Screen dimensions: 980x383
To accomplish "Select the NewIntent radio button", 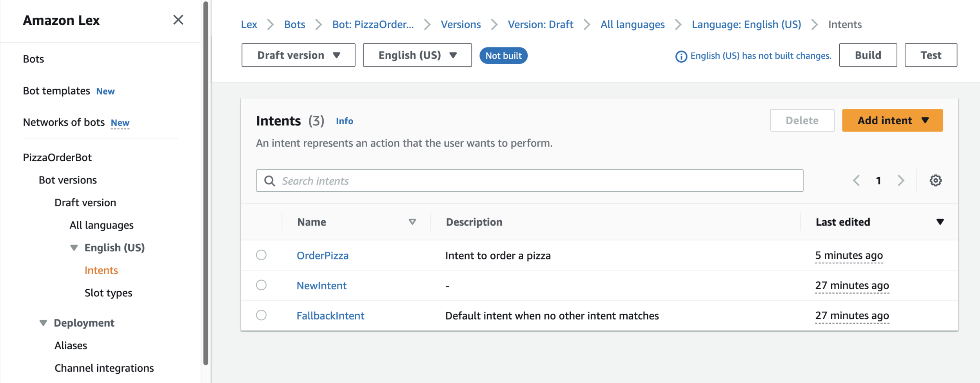I will tap(261, 285).
